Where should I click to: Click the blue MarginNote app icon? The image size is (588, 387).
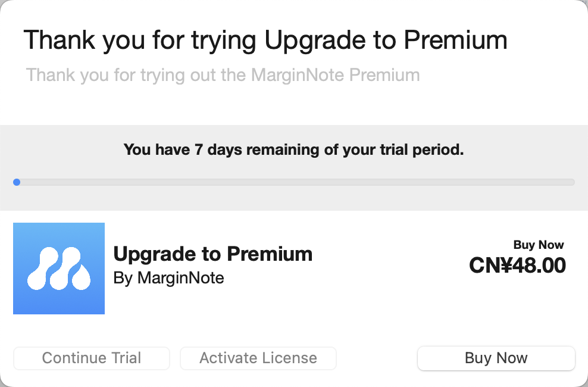59,268
